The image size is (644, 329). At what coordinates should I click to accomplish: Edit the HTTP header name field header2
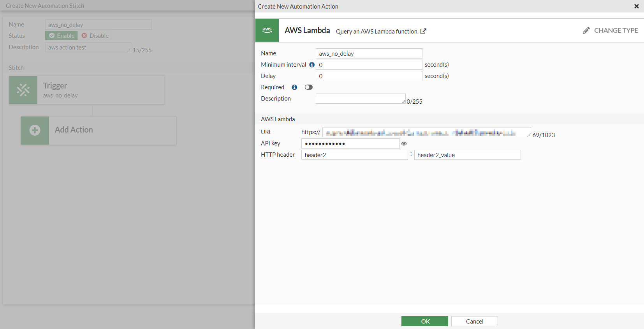tap(355, 155)
